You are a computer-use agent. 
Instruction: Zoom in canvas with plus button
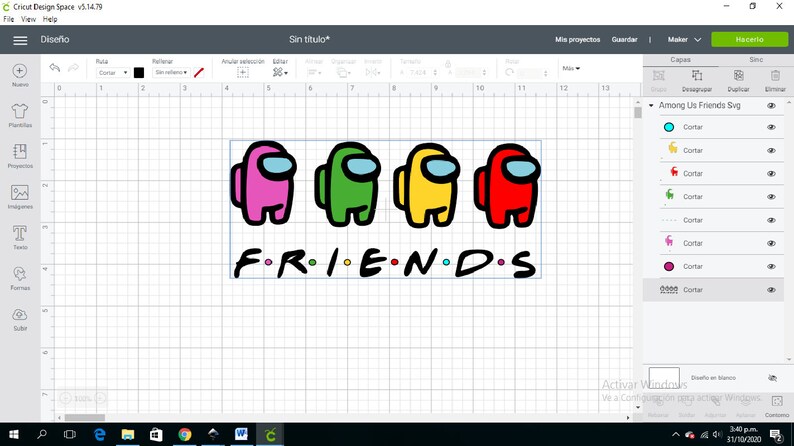100,398
